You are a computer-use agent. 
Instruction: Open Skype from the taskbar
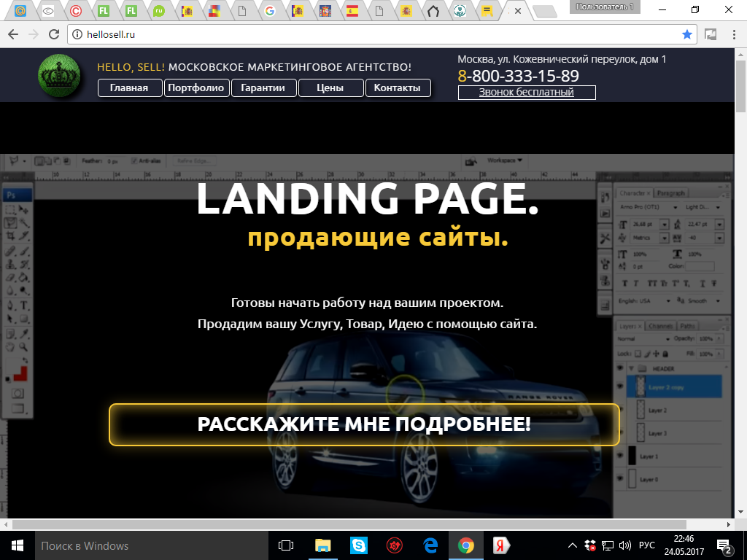[358, 545]
